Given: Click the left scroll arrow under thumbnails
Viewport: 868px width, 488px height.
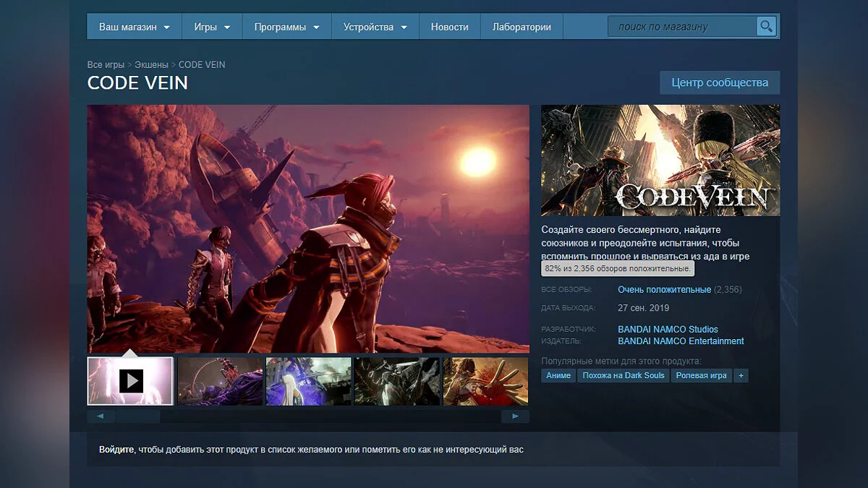Looking at the screenshot, I should pyautogui.click(x=101, y=416).
